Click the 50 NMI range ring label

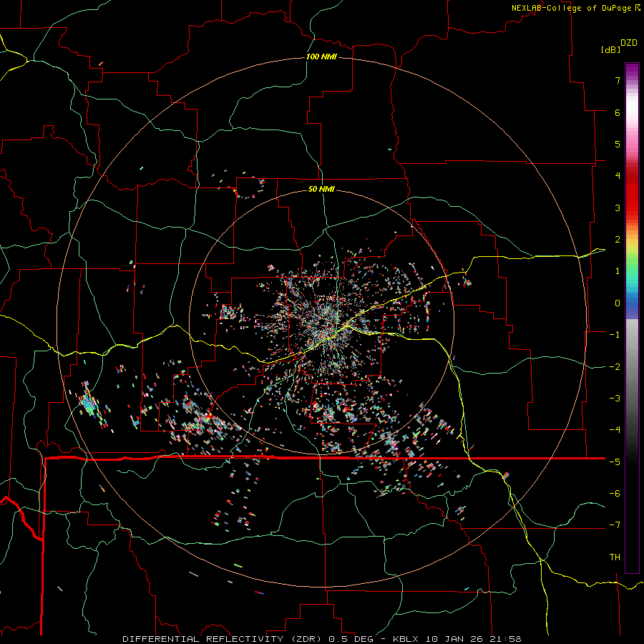321,189
